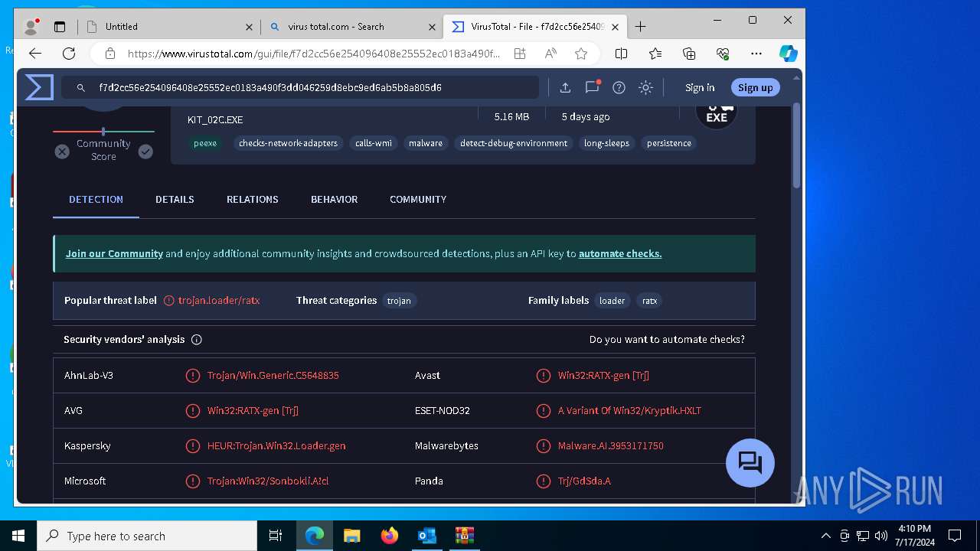Open File Explorer from taskbar
This screenshot has width=980, height=551.
tap(351, 536)
